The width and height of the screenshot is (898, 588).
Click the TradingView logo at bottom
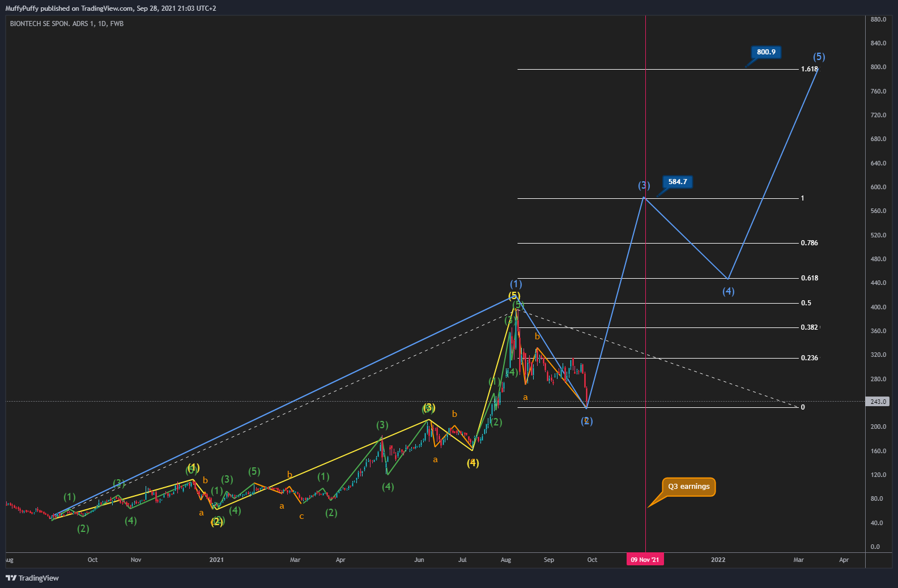click(32, 578)
